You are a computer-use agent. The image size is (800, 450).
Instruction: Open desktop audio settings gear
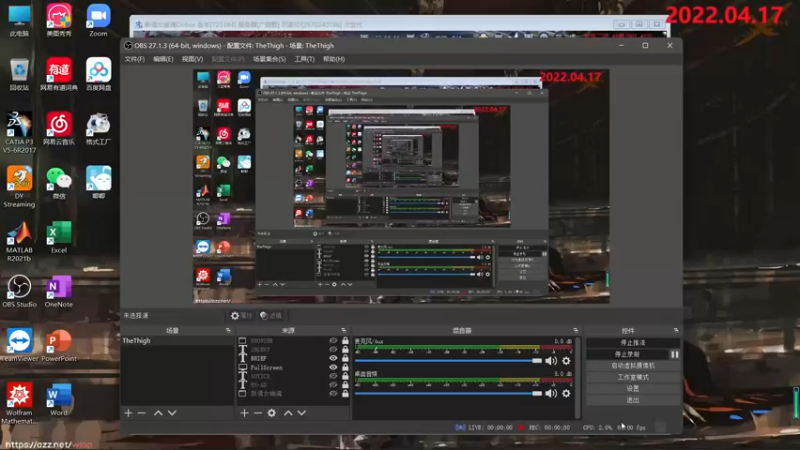[566, 393]
